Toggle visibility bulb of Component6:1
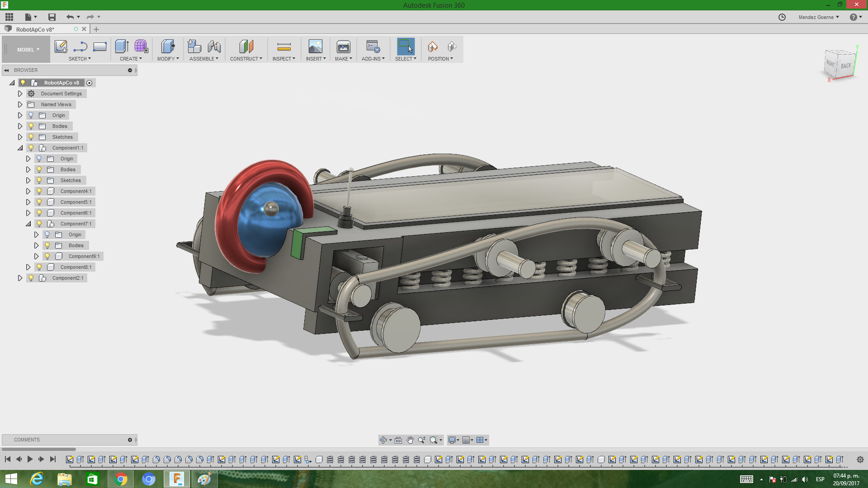Viewport: 868px width, 488px height. [39, 213]
